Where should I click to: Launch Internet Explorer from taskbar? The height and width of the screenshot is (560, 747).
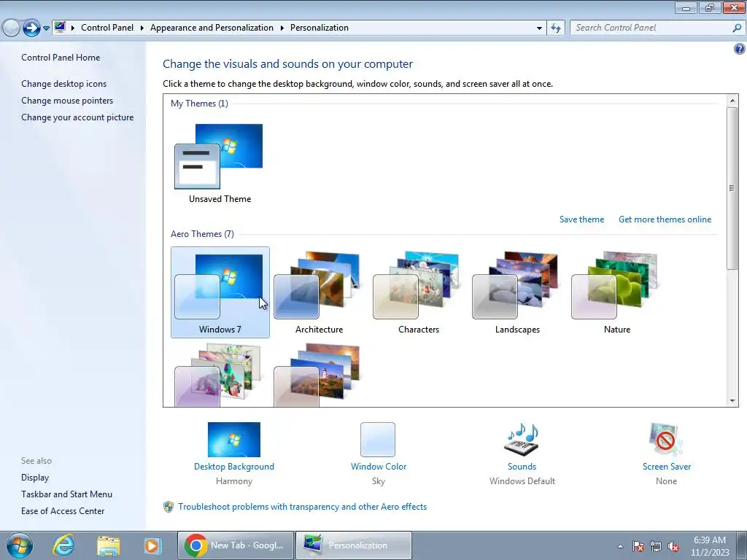(x=64, y=545)
